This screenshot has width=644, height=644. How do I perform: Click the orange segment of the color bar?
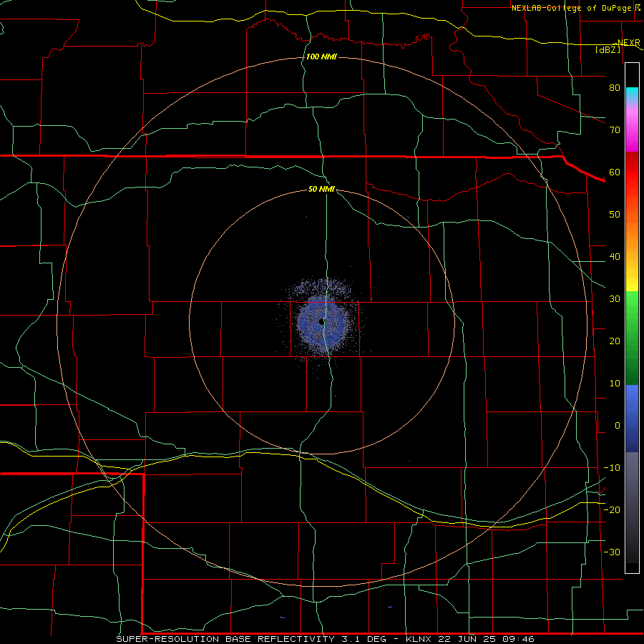pos(632,234)
